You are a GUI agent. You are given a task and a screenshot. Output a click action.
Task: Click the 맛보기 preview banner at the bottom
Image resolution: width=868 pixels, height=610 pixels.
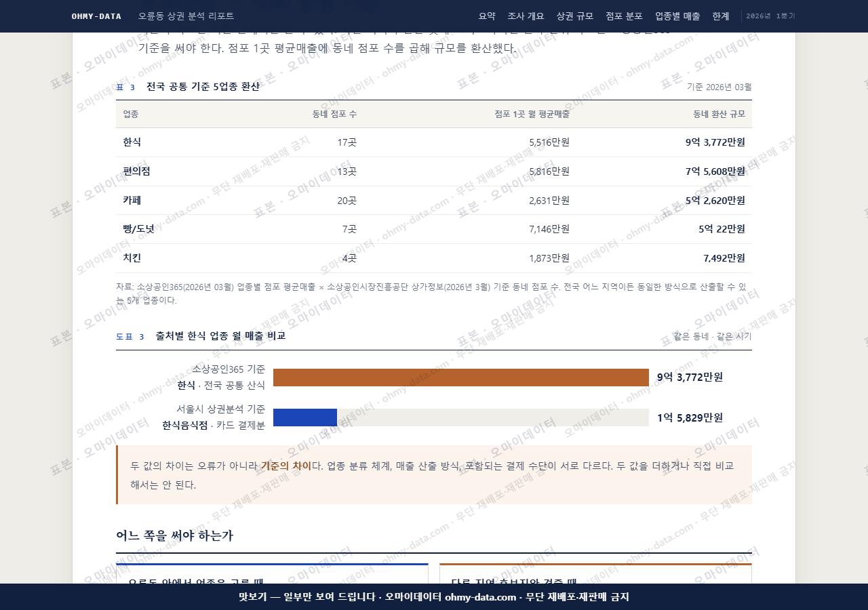pos(434,596)
